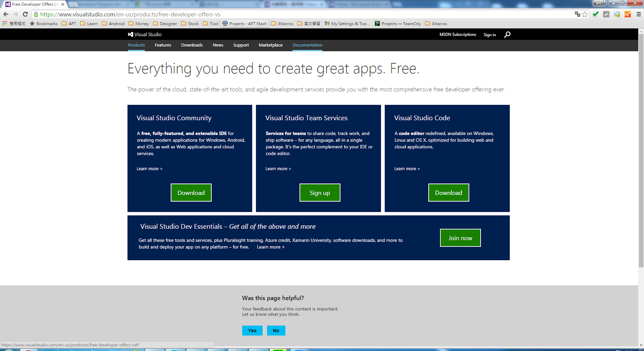The image size is (644, 351).
Task: Answer Yes to page helpful question
Action: click(x=252, y=330)
